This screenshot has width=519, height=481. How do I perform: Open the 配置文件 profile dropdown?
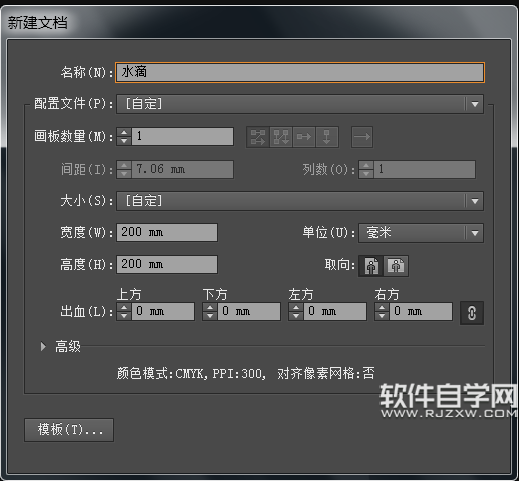300,104
